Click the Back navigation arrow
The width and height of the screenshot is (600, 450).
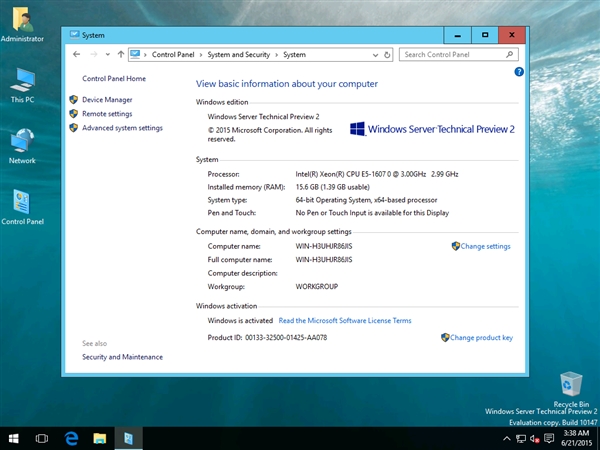79,55
